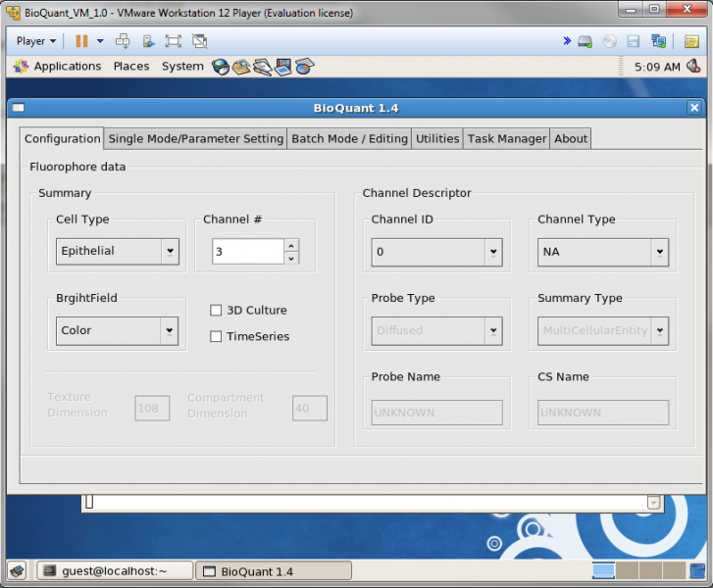This screenshot has width=713, height=588.
Task: Click the trash icon in bottom panel
Action: [697, 570]
